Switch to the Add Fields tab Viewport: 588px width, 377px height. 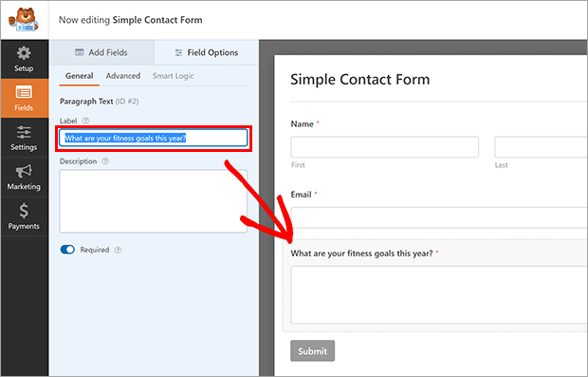(101, 52)
